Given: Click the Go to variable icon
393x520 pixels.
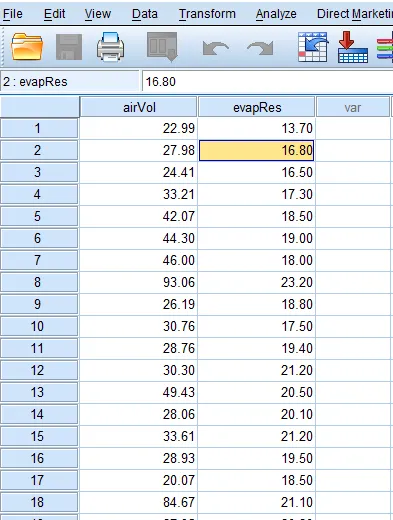Looking at the screenshot, I should [353, 47].
